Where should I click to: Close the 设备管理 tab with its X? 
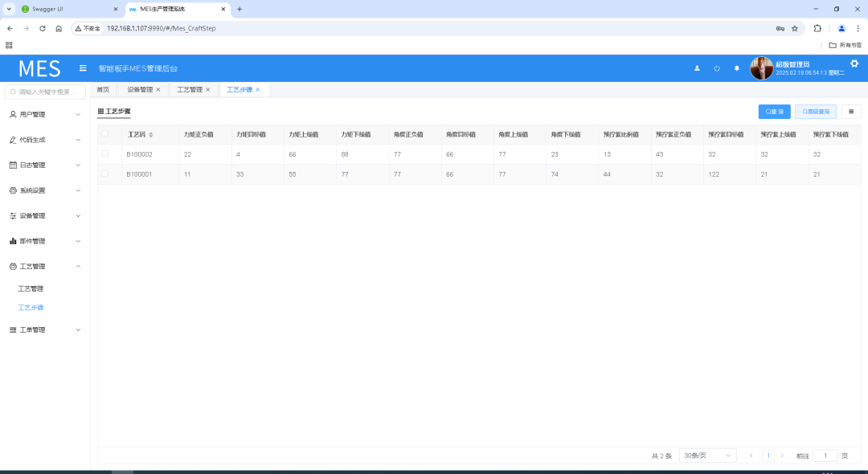tap(158, 90)
